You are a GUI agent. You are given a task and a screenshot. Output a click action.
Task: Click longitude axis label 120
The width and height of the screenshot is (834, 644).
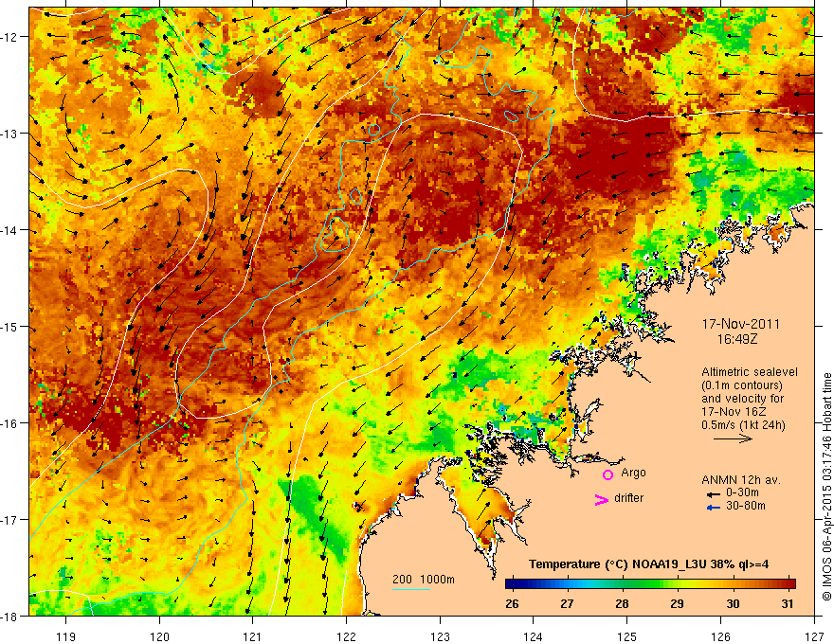point(159,636)
